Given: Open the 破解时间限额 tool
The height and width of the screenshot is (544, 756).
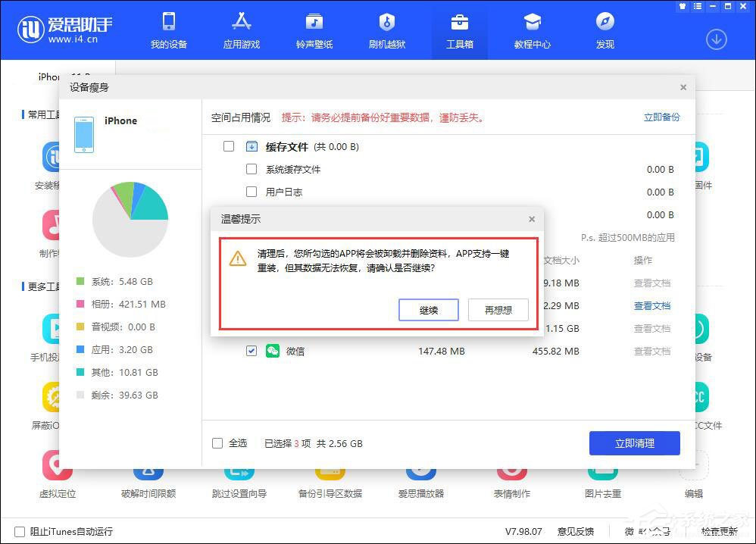Looking at the screenshot, I should point(148,477).
